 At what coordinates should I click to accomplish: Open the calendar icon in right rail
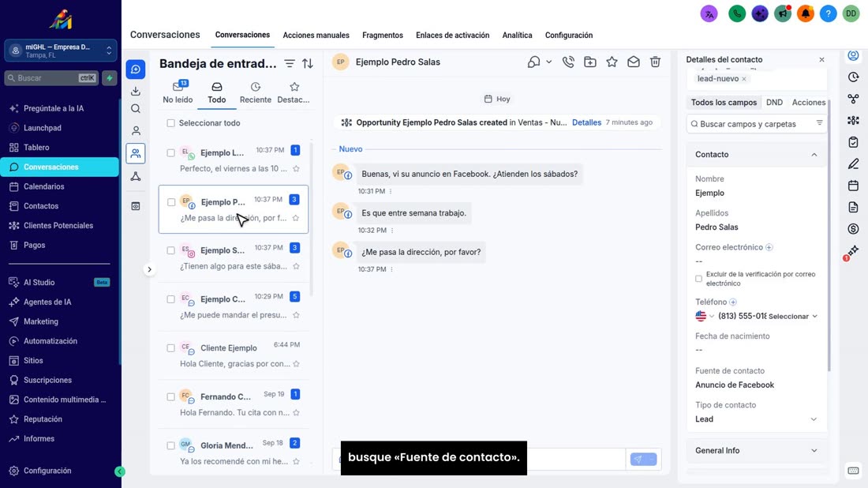coord(853,186)
